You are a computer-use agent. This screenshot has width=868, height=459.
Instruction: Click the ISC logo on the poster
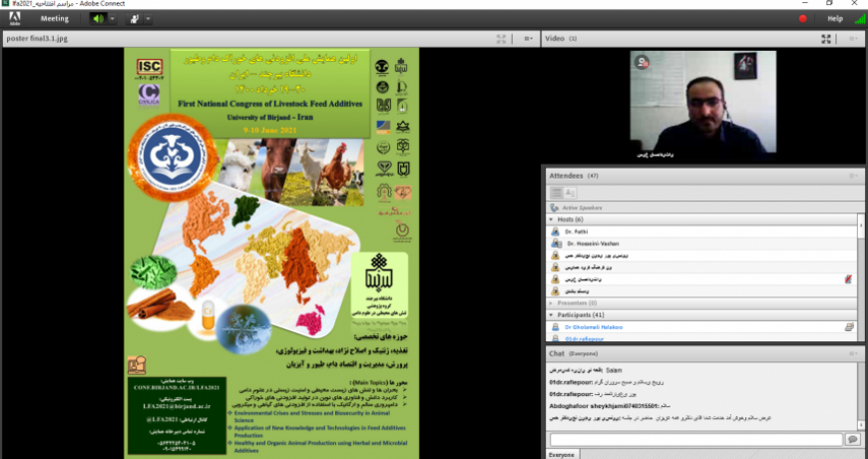(x=150, y=67)
